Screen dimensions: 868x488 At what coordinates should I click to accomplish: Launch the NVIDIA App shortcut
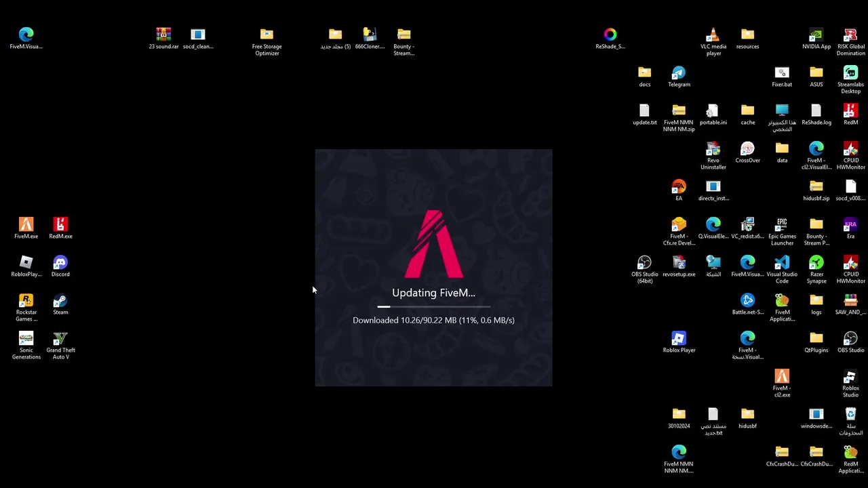(816, 39)
